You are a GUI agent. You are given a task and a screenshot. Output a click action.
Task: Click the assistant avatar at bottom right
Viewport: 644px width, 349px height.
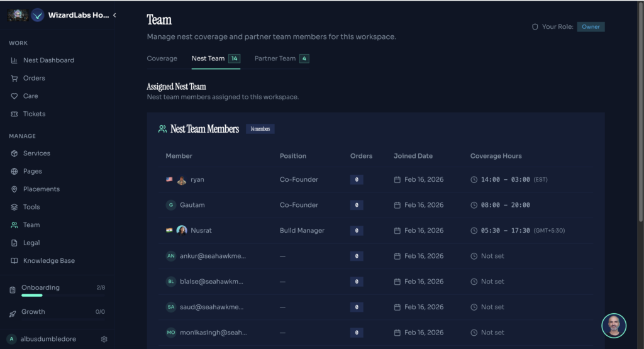614,325
